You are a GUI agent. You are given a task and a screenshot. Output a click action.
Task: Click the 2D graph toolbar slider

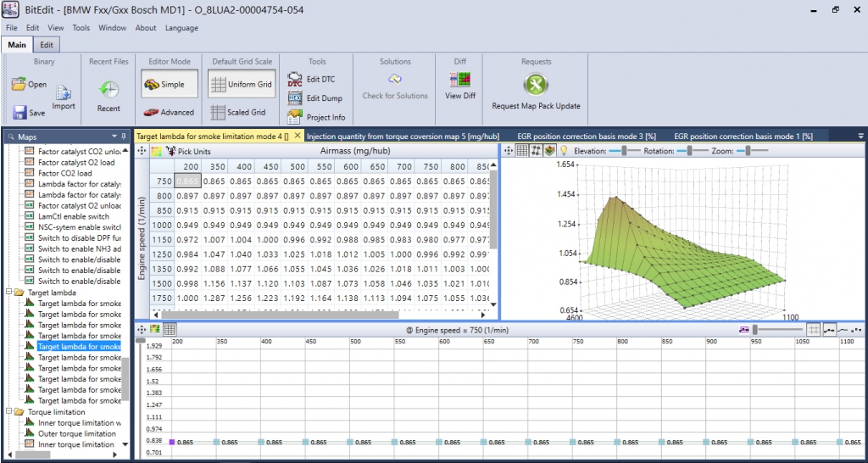point(776,330)
